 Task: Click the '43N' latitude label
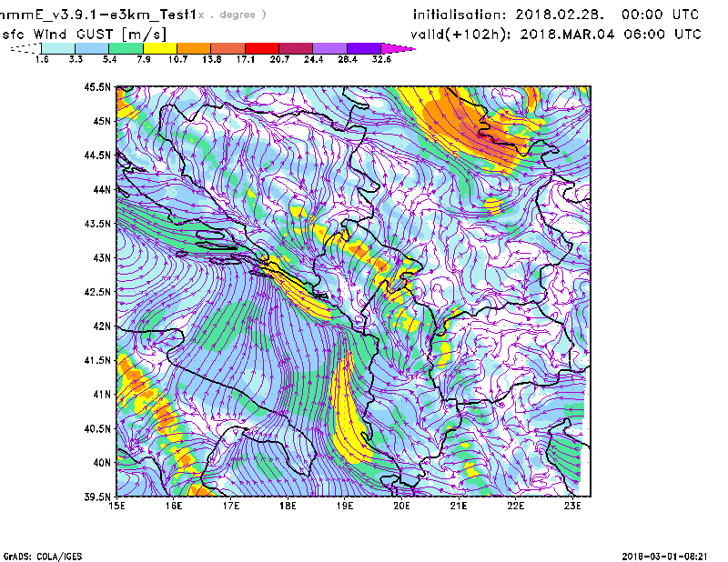[102, 257]
